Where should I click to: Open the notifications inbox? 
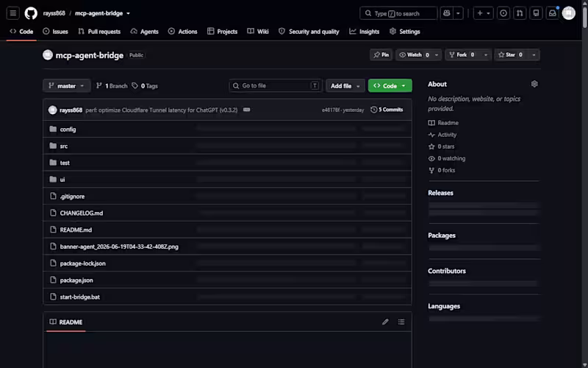tap(553, 13)
